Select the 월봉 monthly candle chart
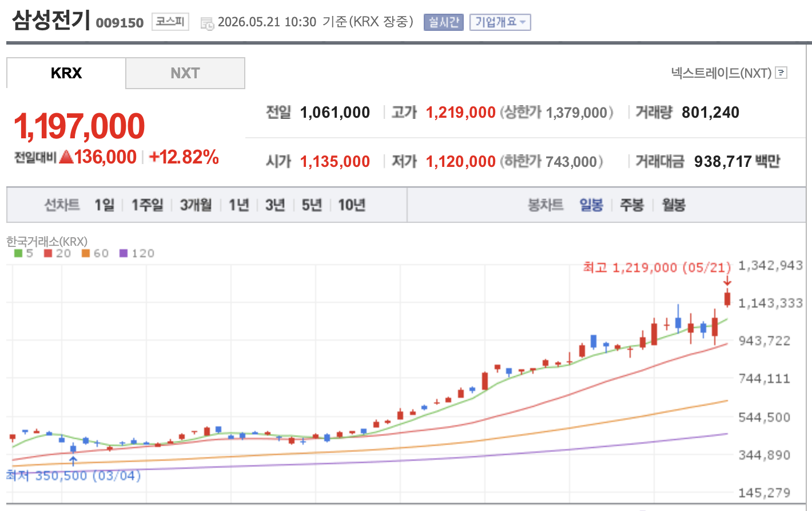Screen dimensions: 812x511 pos(674,205)
